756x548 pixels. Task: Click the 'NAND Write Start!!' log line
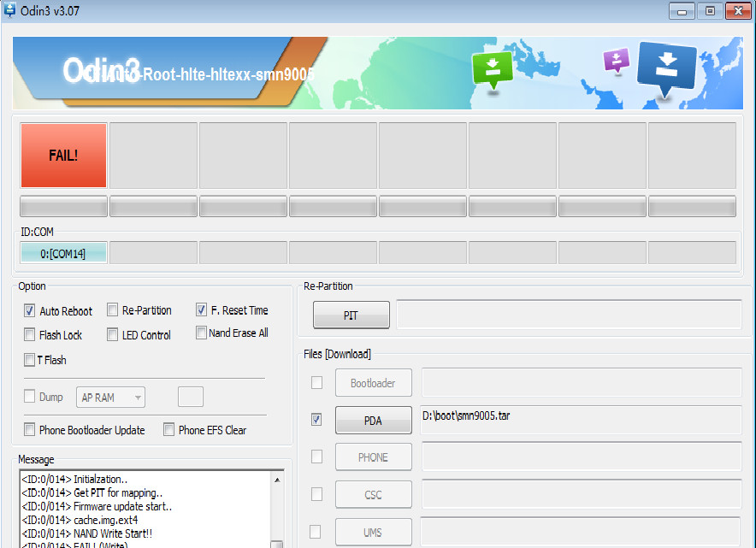[x=87, y=533]
